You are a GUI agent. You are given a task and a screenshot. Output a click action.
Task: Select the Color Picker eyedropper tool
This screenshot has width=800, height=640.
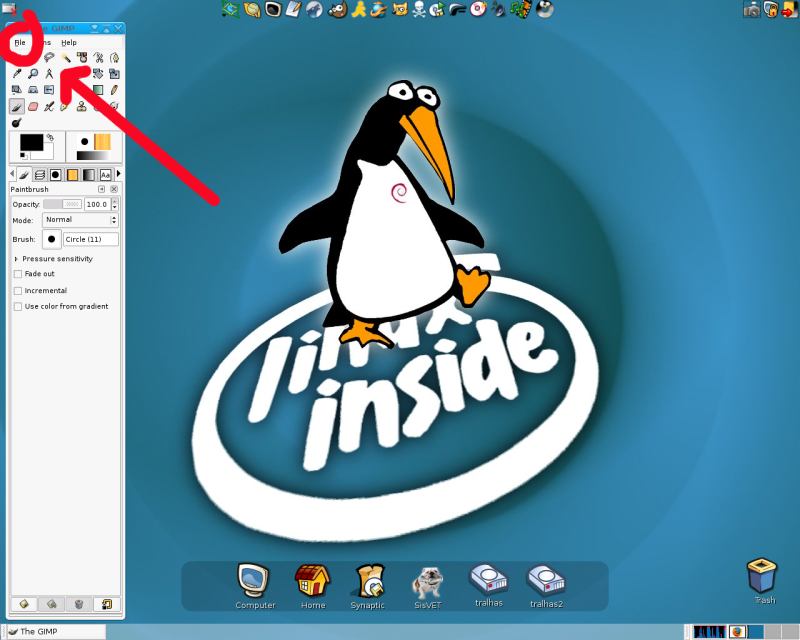[x=17, y=73]
